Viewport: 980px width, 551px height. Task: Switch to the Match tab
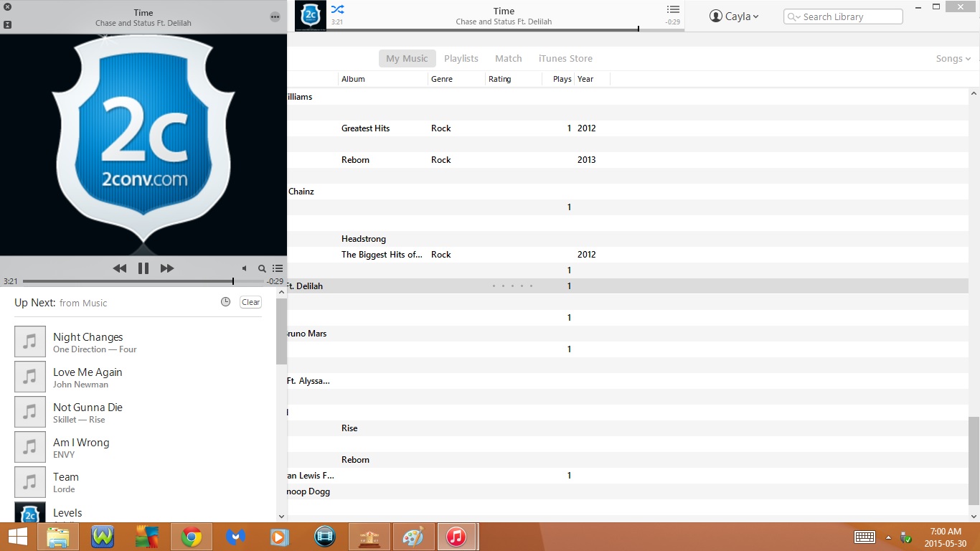[509, 59]
